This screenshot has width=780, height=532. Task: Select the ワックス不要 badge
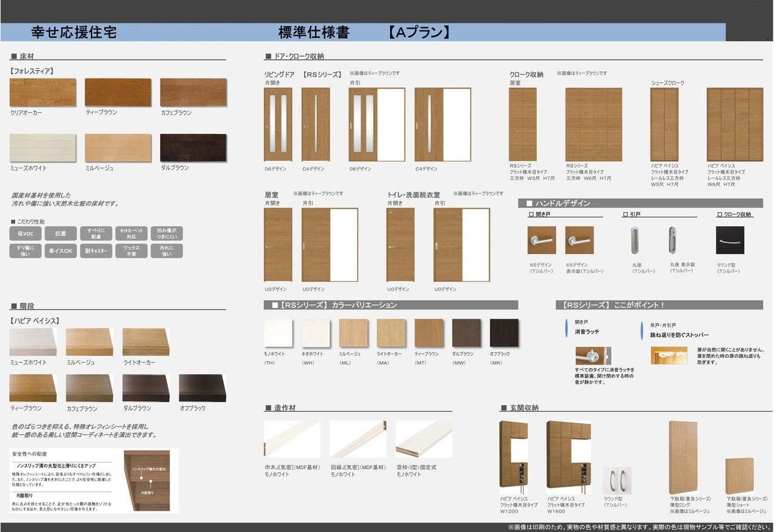tap(132, 251)
